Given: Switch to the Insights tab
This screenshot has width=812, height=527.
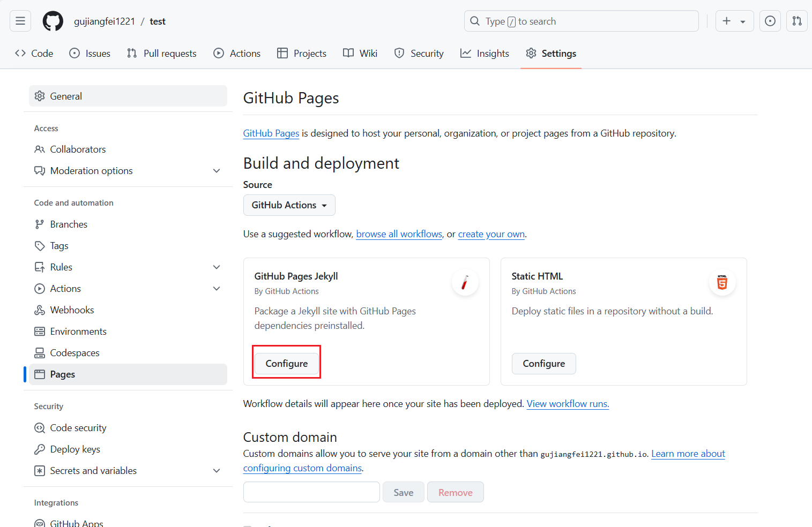Looking at the screenshot, I should (x=485, y=54).
